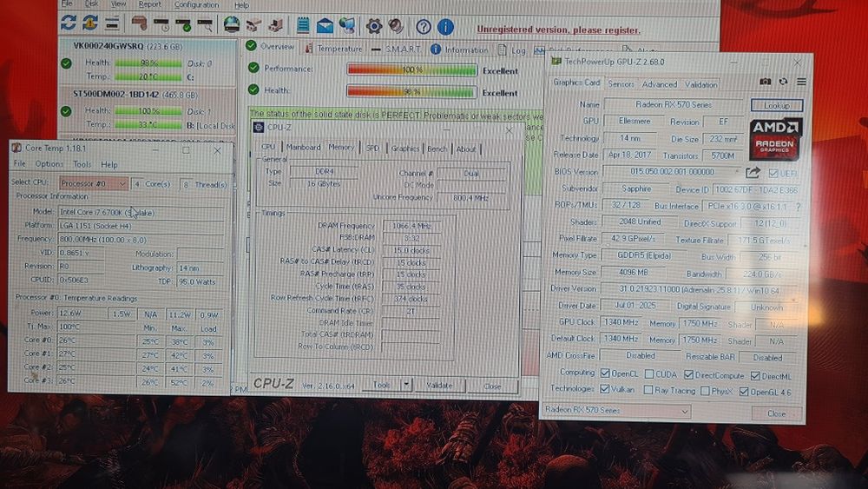Click the BIOS share/export arrow icon in GPU-Z
This screenshot has width=868, height=489.
(x=753, y=173)
